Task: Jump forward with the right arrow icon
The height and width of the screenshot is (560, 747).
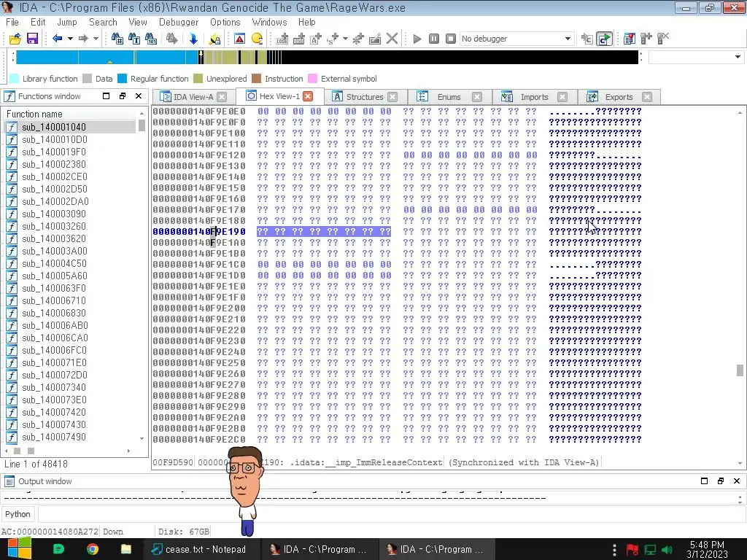Action: click(x=83, y=39)
